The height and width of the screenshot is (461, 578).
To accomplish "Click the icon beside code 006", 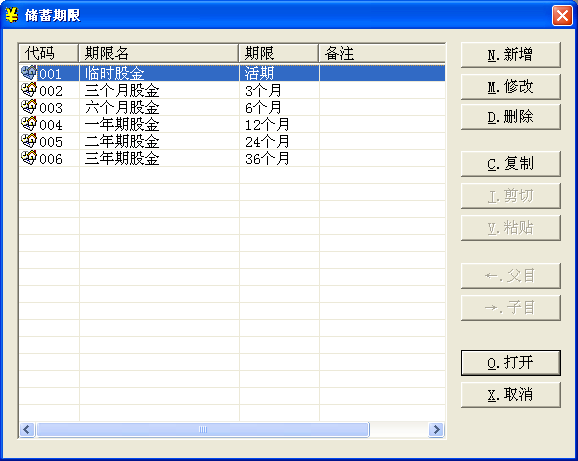I will pos(29,158).
